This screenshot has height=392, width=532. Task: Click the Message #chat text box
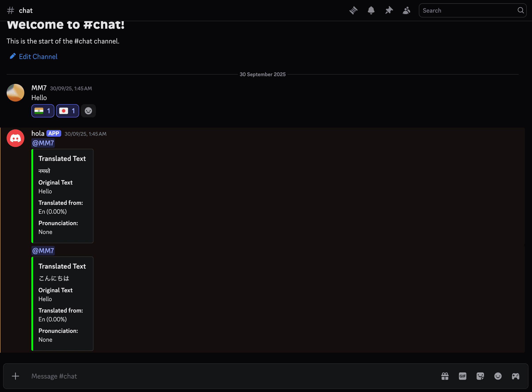coord(214,376)
